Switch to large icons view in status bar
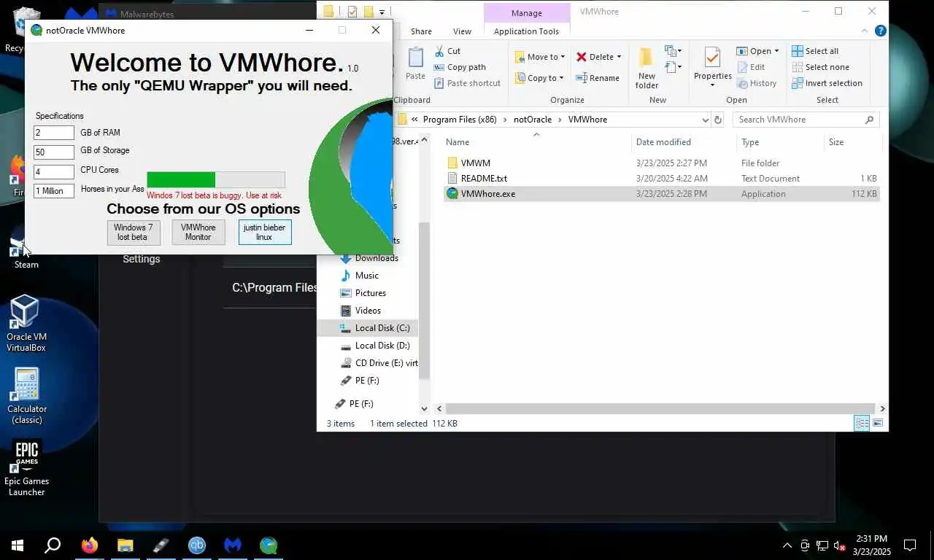 pyautogui.click(x=878, y=423)
